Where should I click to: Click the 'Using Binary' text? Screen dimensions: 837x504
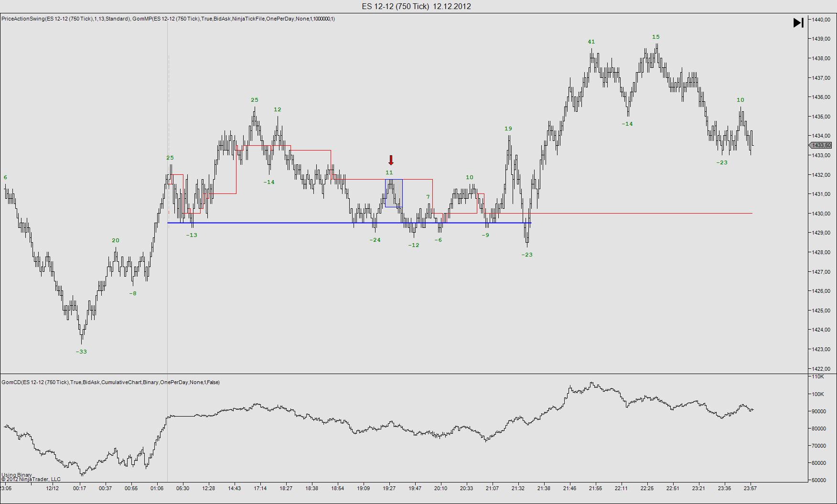point(17,475)
